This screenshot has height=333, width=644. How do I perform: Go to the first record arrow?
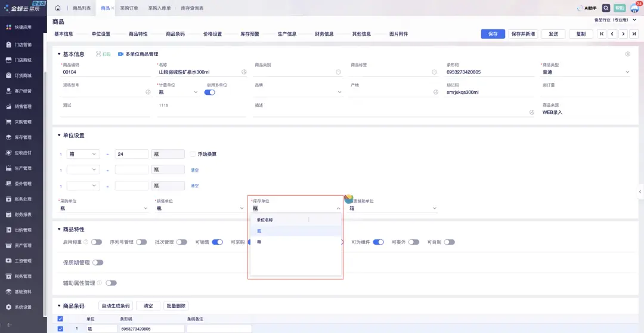click(x=602, y=34)
